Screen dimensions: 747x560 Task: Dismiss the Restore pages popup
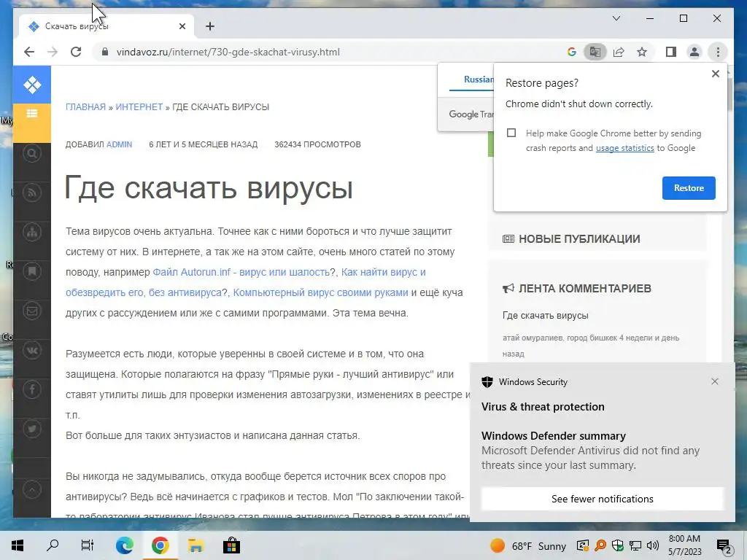(x=715, y=74)
